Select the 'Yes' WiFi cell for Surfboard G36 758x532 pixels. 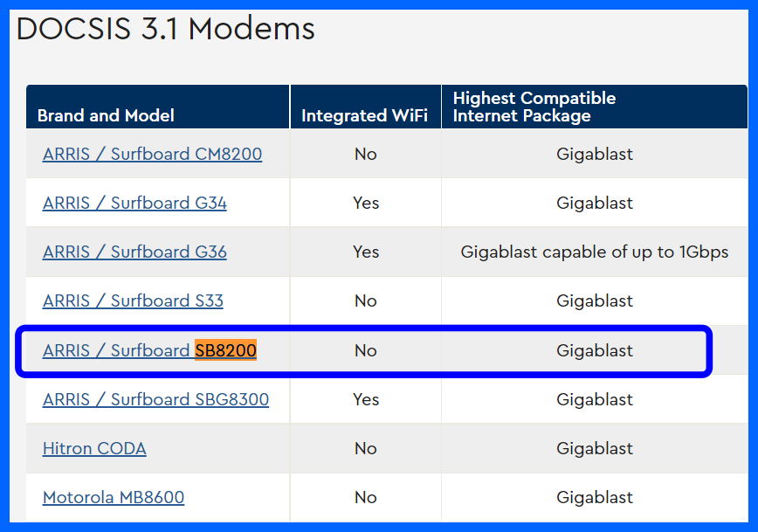pos(366,252)
